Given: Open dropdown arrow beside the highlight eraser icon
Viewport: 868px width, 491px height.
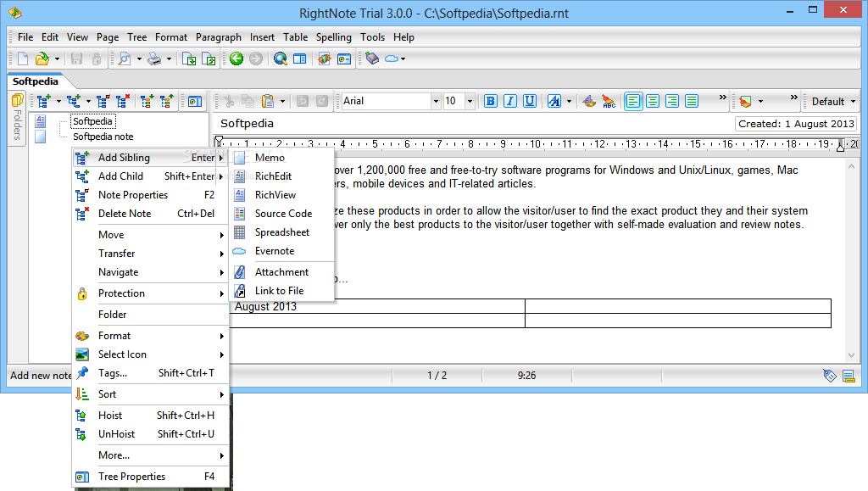Looking at the screenshot, I should (x=760, y=101).
